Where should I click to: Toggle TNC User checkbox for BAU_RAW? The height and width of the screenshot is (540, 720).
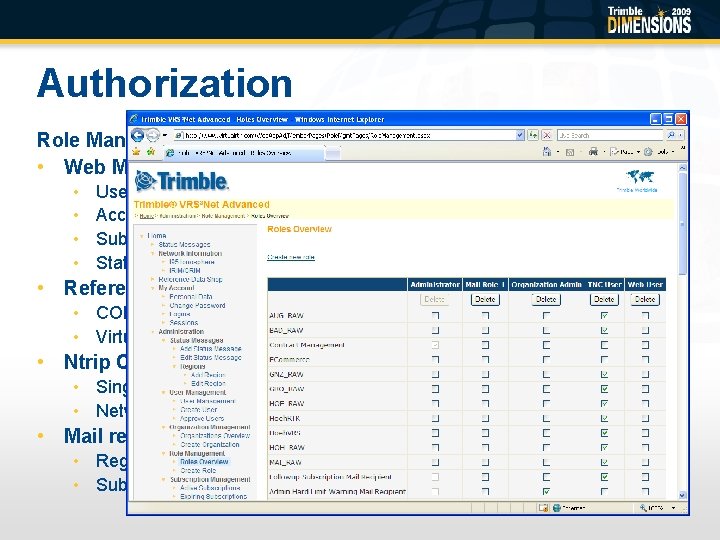pos(604,330)
